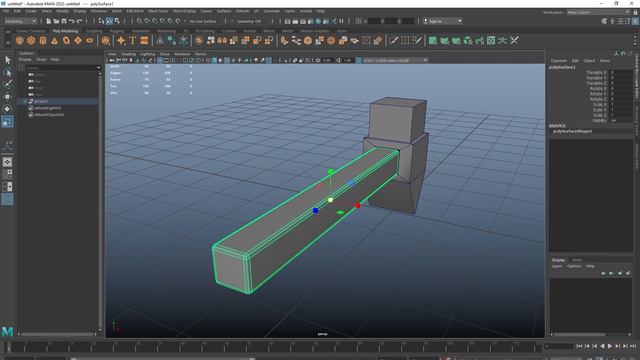Screen dimensions: 640x360
Task: Click the timeline current frame marker
Action: coord(9,347)
